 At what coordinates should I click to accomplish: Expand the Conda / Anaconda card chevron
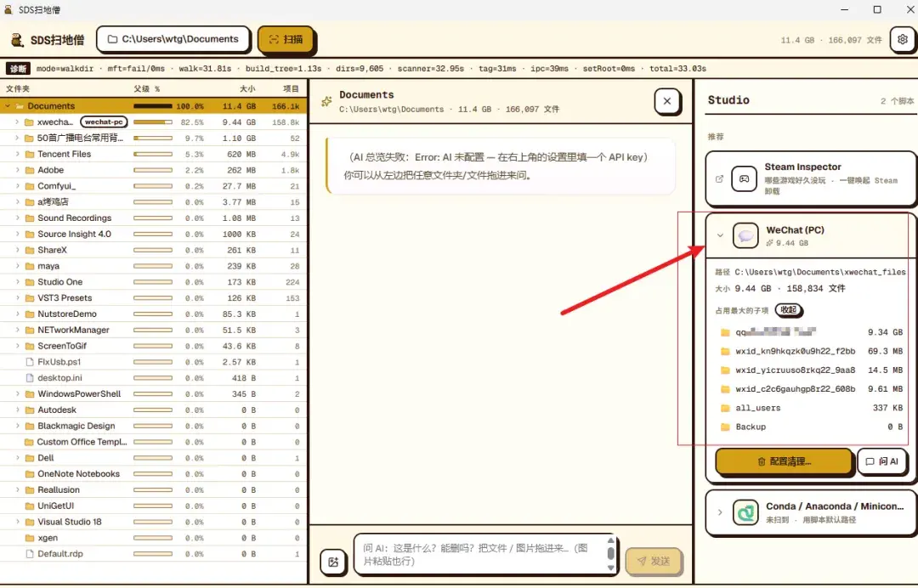click(720, 512)
